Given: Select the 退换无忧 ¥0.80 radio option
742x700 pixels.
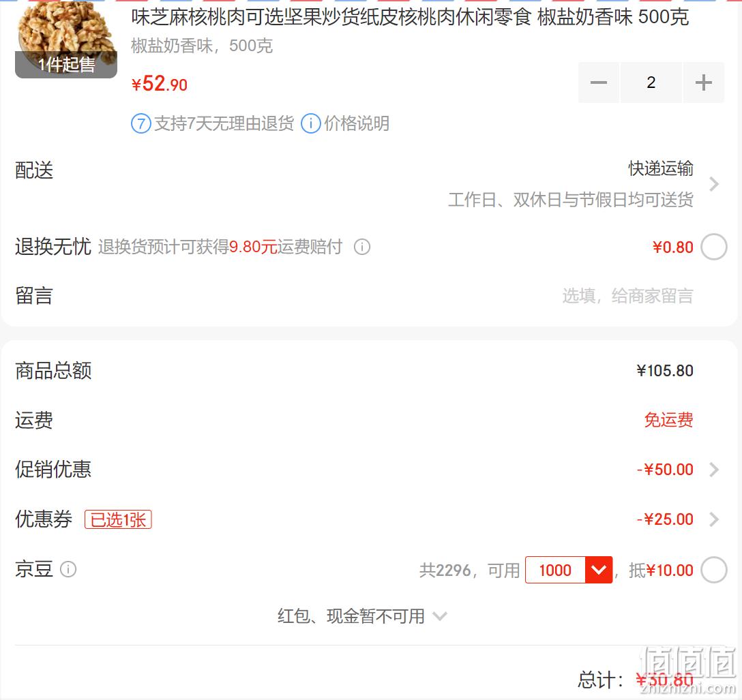Looking at the screenshot, I should coord(713,247).
